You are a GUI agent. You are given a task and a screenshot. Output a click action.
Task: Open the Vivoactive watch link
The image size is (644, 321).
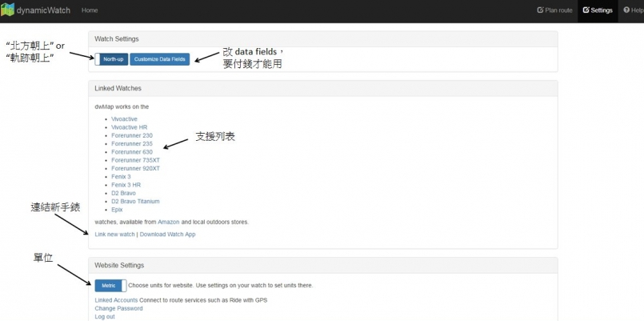click(x=124, y=118)
